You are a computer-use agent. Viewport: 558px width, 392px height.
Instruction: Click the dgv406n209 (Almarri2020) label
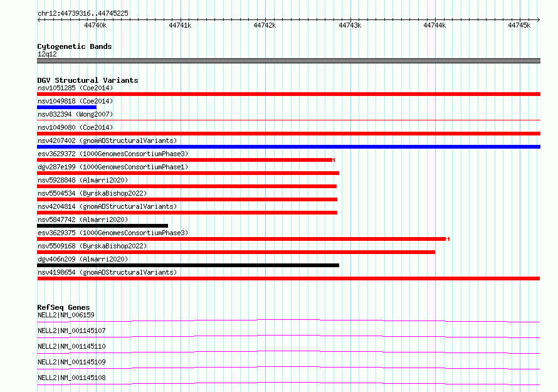tap(83, 259)
